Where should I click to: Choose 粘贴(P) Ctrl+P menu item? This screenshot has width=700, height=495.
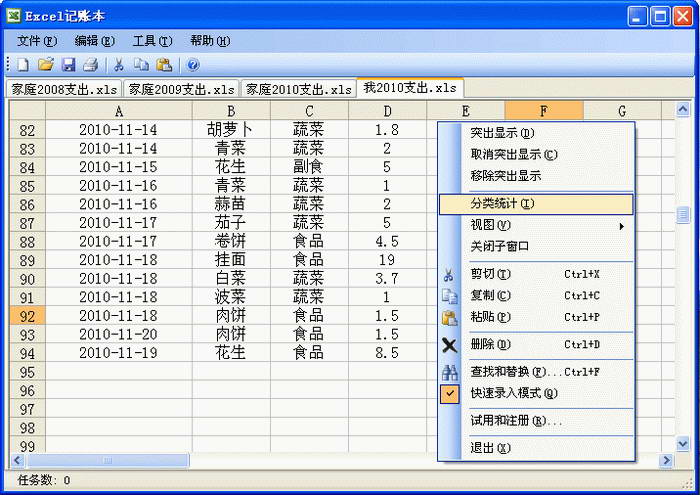click(x=536, y=317)
